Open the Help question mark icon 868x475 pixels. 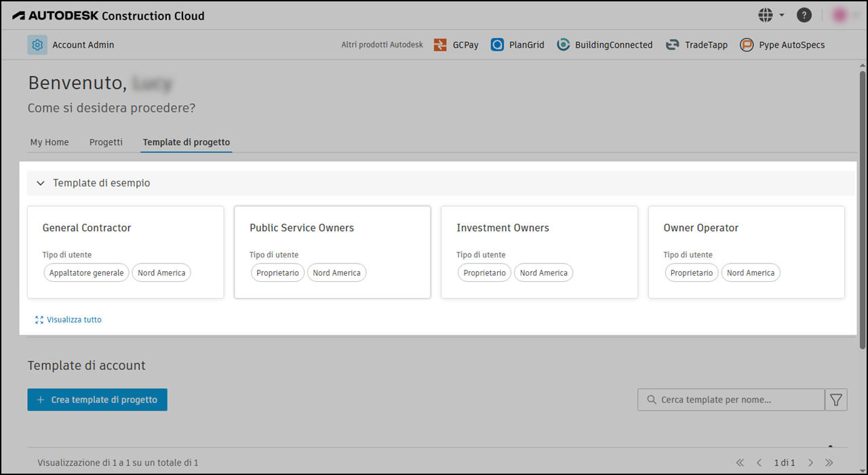click(804, 14)
